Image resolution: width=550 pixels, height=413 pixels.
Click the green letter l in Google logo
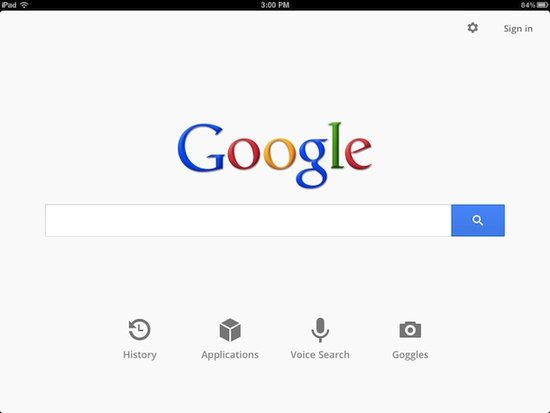coord(336,145)
